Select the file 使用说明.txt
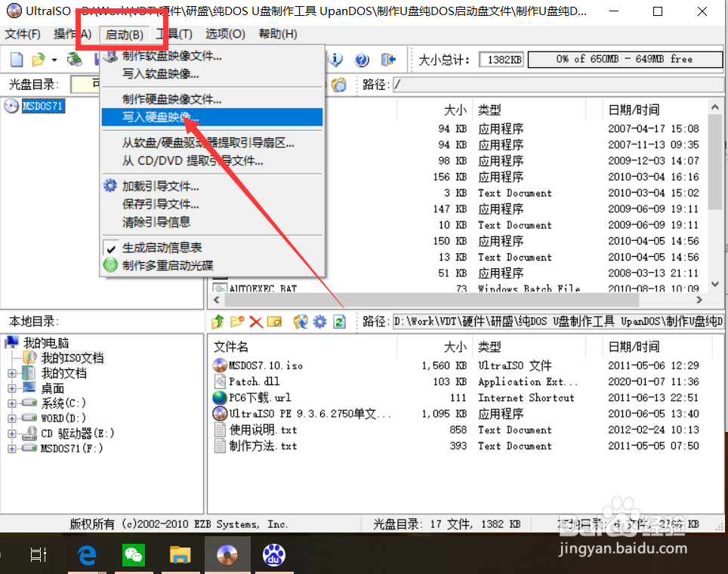This screenshot has width=728, height=574. [263, 430]
